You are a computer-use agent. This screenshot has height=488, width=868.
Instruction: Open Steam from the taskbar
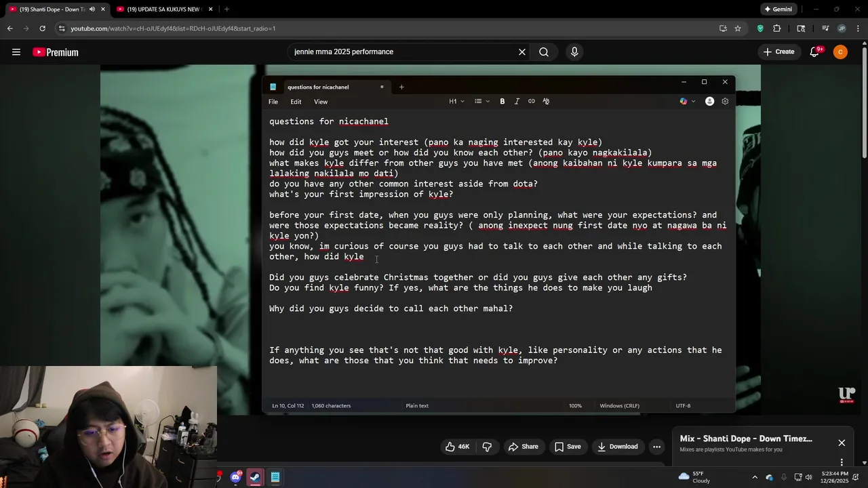coord(255,477)
